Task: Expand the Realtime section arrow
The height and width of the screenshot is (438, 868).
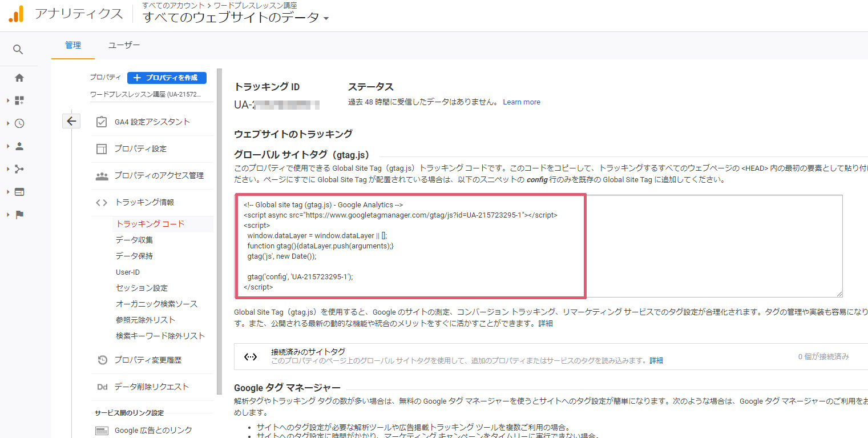Action: [8, 123]
